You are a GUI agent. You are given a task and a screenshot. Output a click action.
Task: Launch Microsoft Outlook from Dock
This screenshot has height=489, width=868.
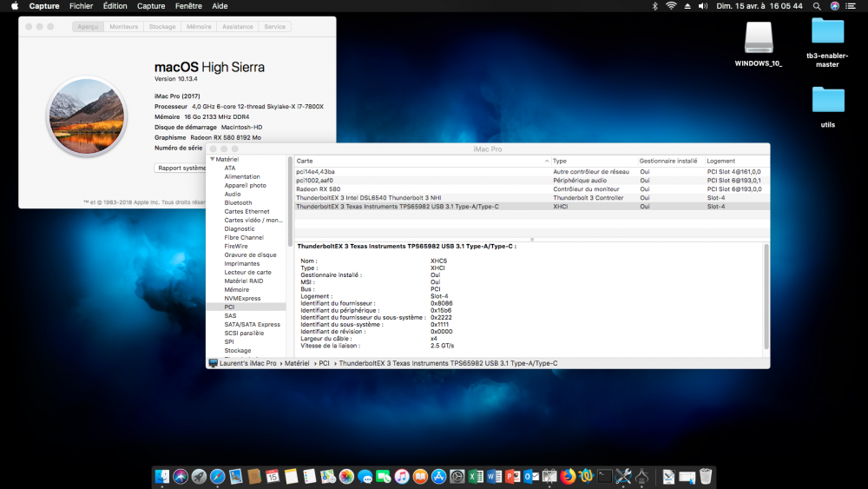point(531,476)
